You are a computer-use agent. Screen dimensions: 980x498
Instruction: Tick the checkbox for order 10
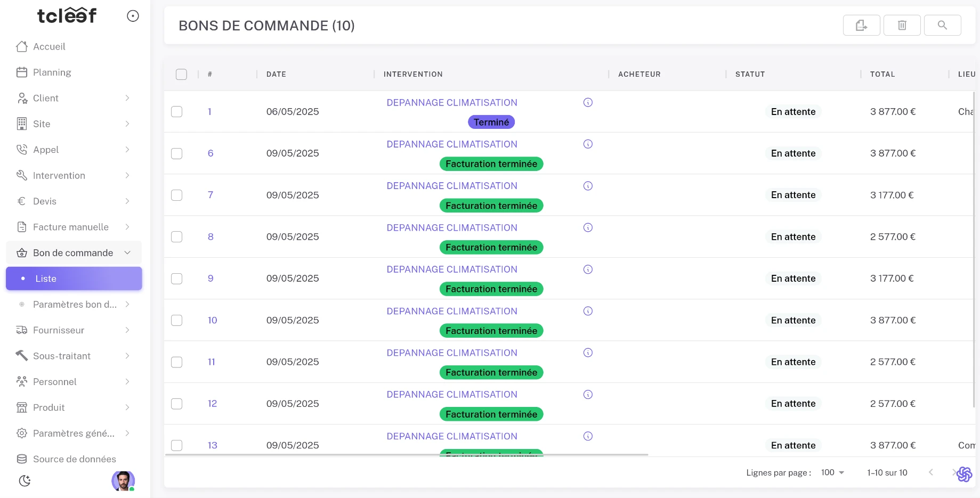(176, 320)
